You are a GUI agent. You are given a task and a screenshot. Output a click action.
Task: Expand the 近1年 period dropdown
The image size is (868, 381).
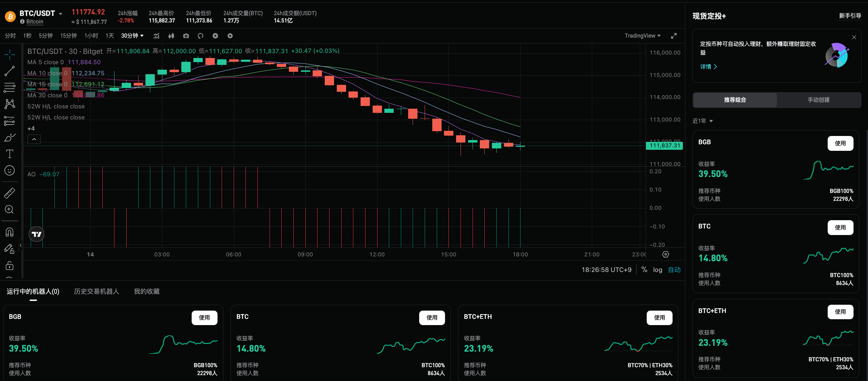[703, 121]
